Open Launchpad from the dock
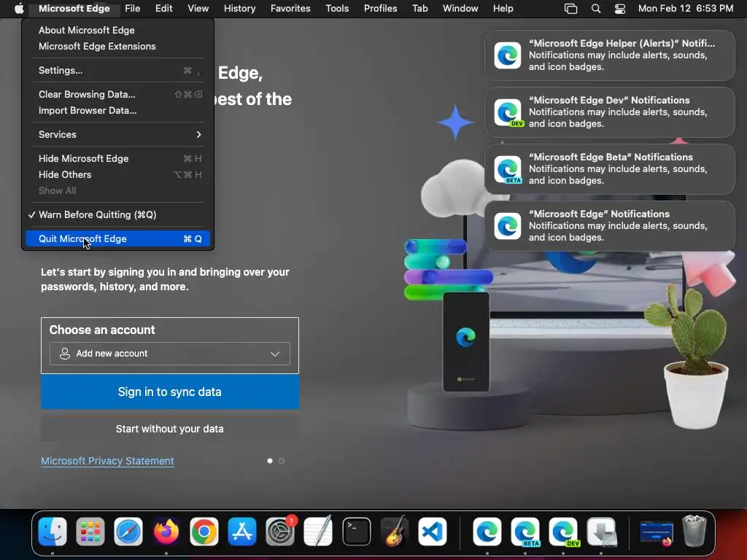 [90, 531]
